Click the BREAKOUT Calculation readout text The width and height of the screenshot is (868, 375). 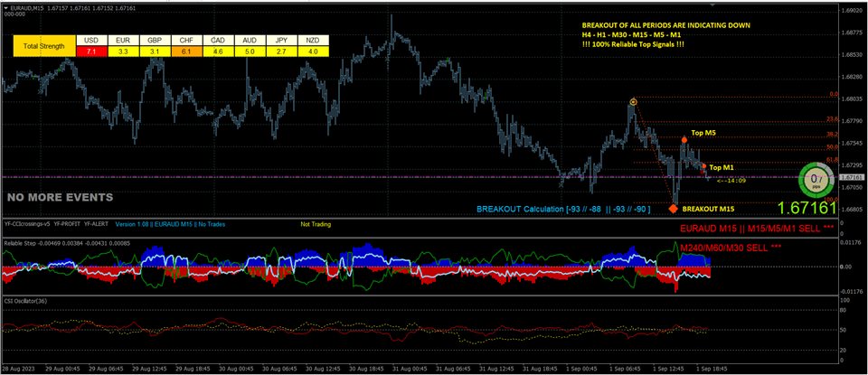563,210
